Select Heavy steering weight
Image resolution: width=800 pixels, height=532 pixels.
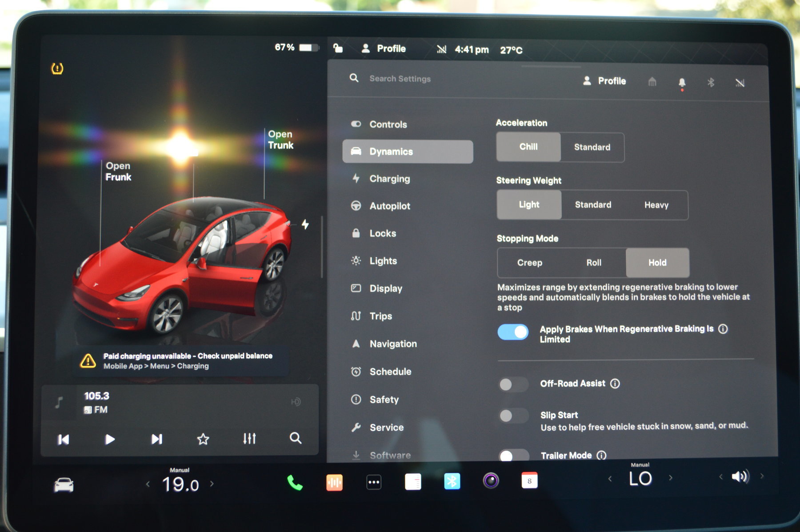pyautogui.click(x=656, y=205)
